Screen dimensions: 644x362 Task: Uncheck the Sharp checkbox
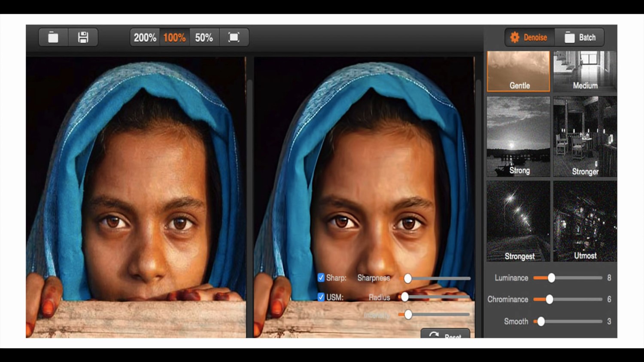[x=321, y=277]
